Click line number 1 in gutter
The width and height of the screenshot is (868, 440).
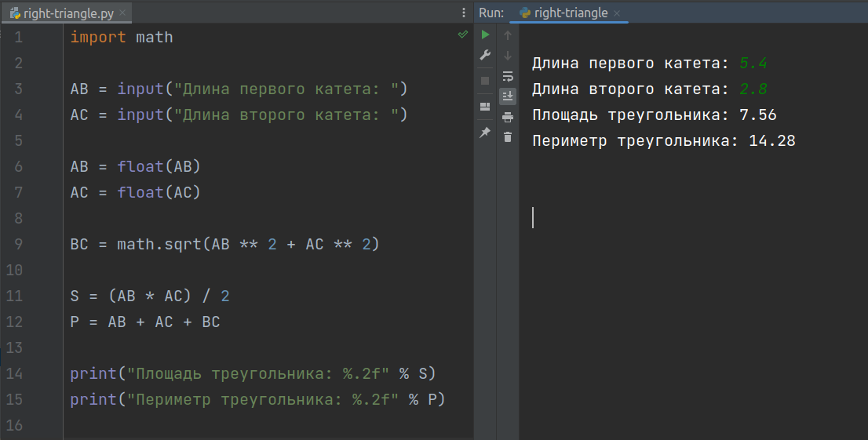[19, 37]
